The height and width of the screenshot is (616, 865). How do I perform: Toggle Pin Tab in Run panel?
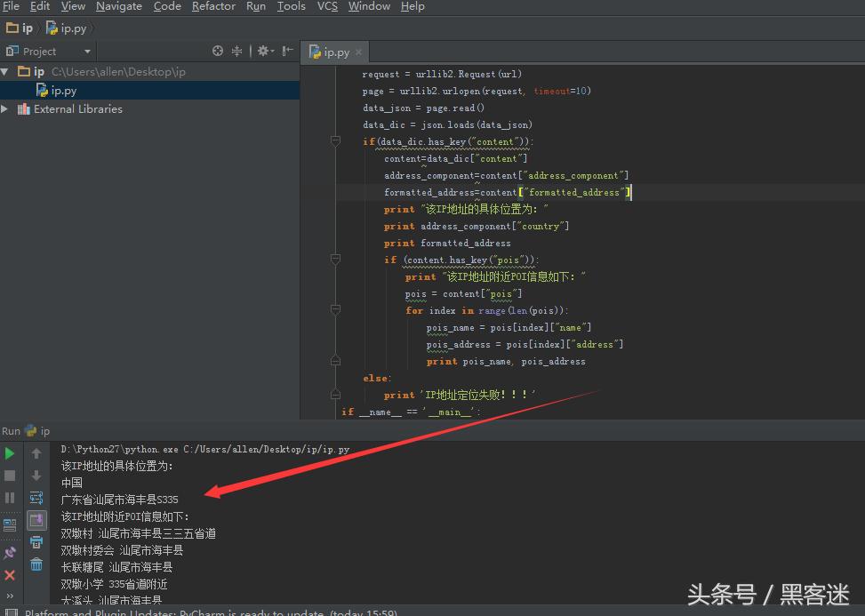[x=10, y=553]
